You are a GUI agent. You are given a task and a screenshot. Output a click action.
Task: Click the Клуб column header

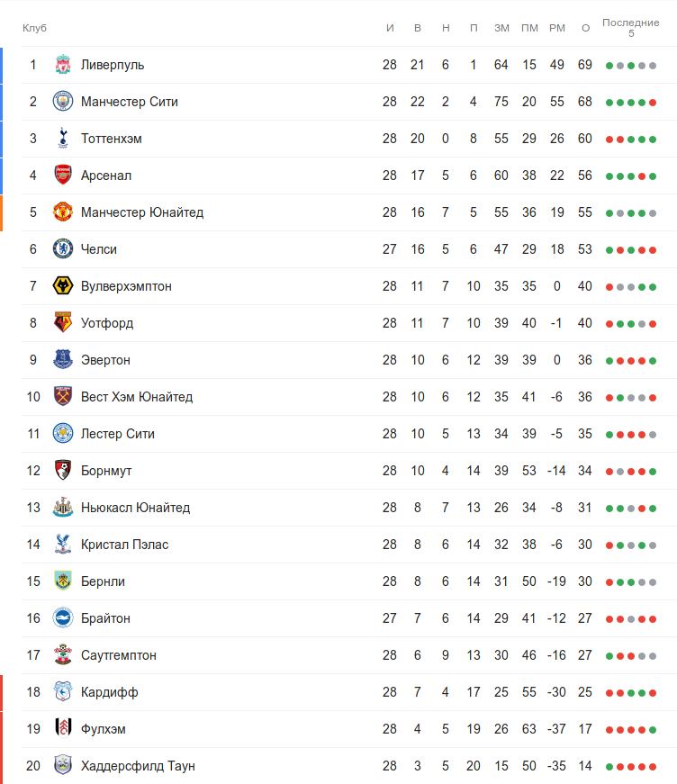[34, 28]
